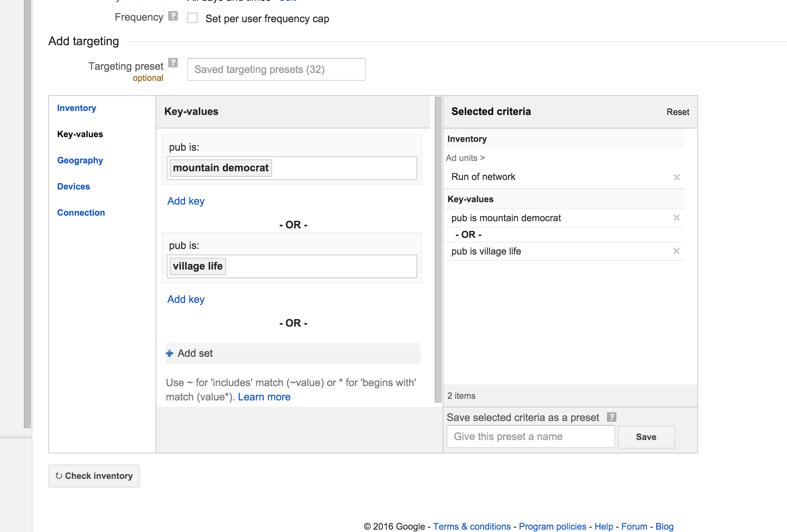Remove Run of network criteria
Image resolution: width=787 pixels, height=532 pixels.
tap(676, 177)
